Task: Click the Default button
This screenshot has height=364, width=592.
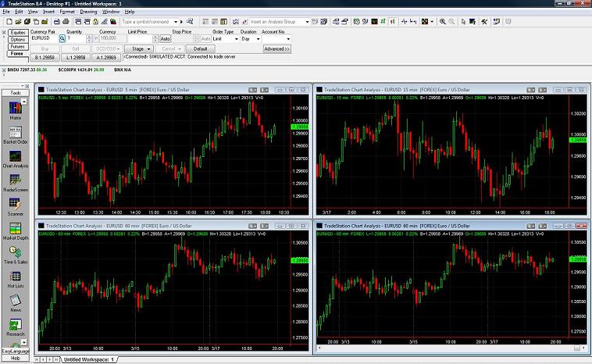Action: click(x=201, y=48)
